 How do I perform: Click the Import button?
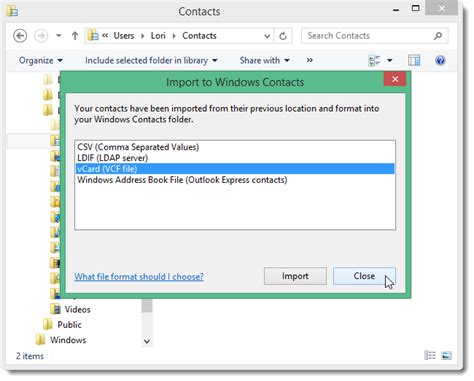(295, 276)
